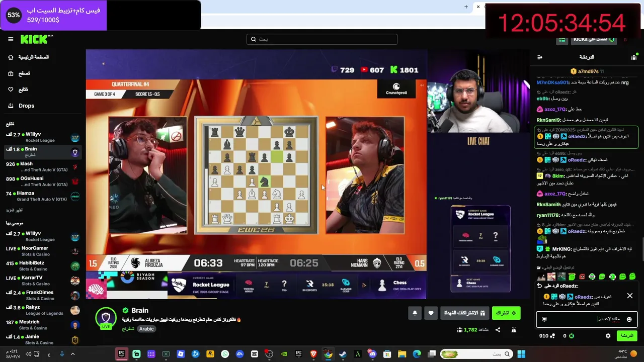Open Brave browser from taskbar
644x362 pixels.
313,354
